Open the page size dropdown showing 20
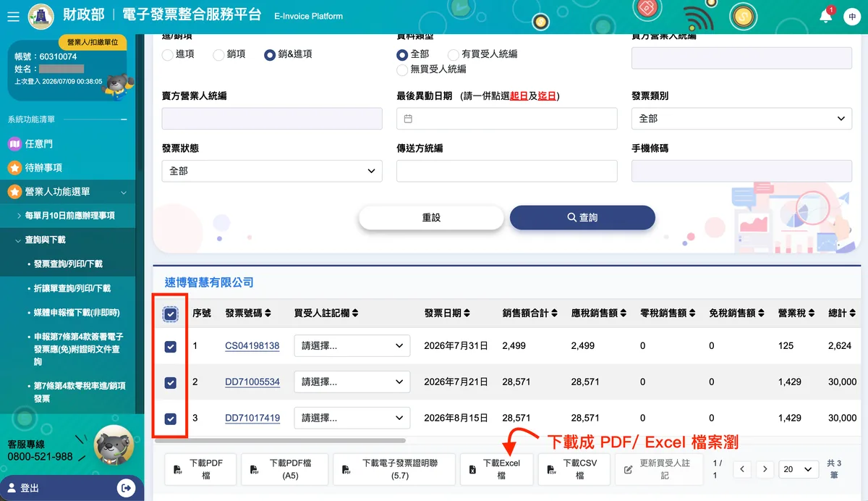This screenshot has height=501, width=868. (x=799, y=469)
